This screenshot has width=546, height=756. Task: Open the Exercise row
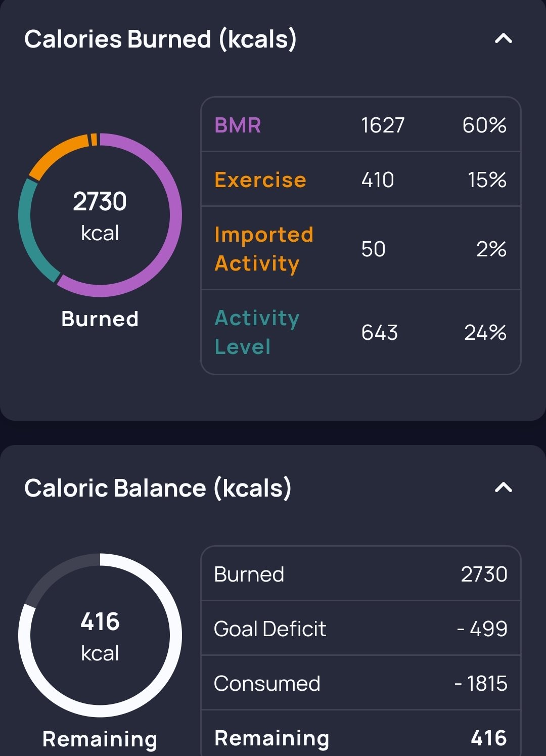[x=361, y=180]
